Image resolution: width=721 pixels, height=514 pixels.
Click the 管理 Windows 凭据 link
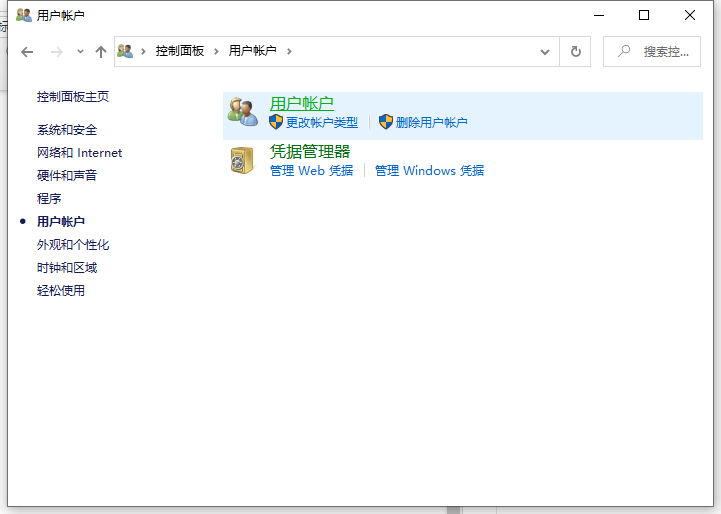429,171
